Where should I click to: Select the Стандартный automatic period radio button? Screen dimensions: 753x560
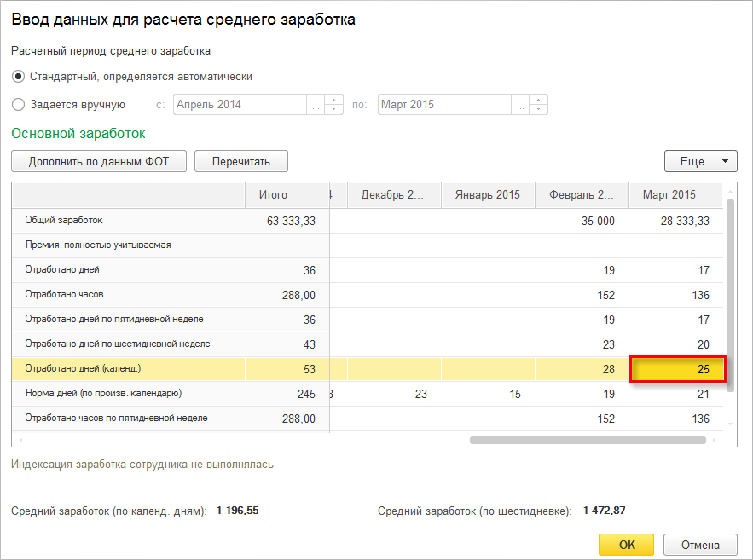(19, 77)
